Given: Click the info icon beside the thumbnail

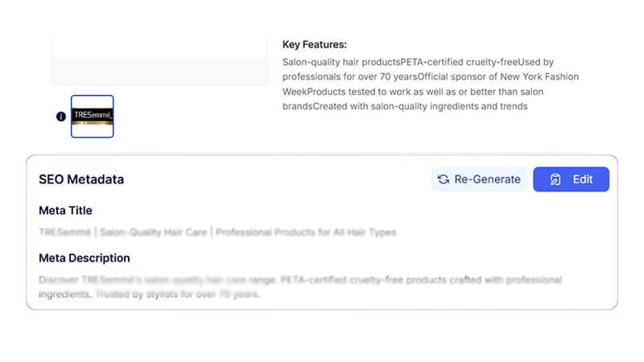Looking at the screenshot, I should pyautogui.click(x=61, y=117).
